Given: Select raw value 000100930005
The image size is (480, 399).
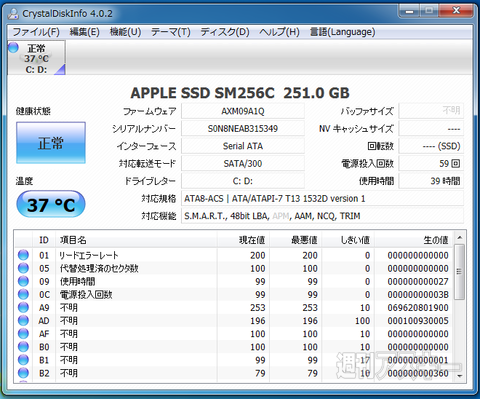Looking at the screenshot, I should [418, 321].
